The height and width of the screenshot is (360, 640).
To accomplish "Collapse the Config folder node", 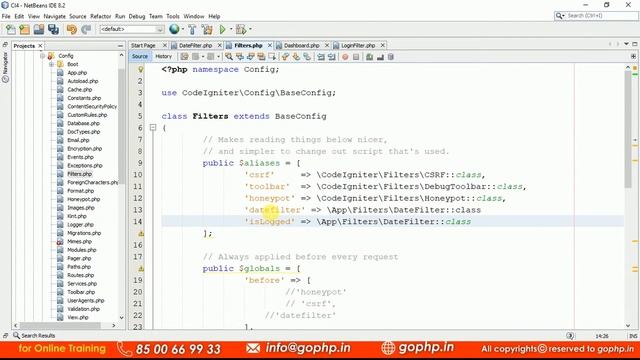I will point(42,56).
